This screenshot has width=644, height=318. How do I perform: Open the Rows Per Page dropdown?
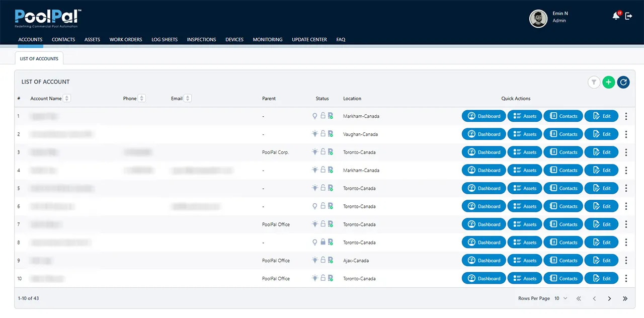pyautogui.click(x=560, y=299)
